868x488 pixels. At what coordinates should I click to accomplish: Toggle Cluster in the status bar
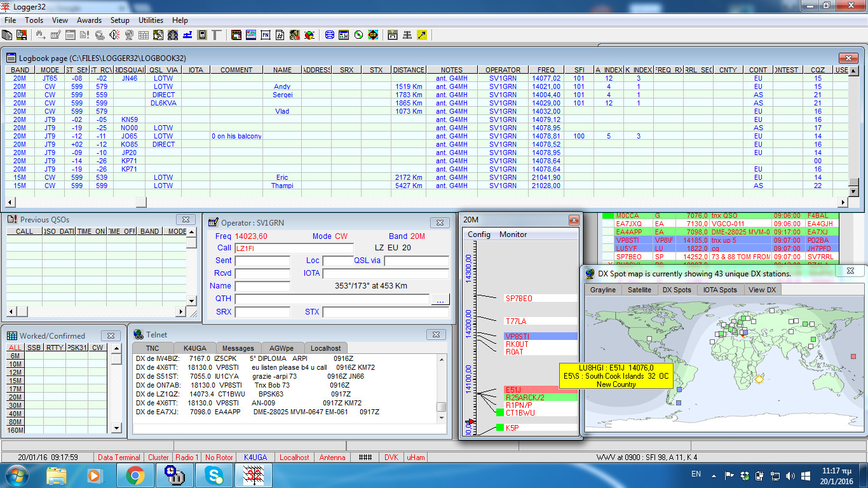158,457
